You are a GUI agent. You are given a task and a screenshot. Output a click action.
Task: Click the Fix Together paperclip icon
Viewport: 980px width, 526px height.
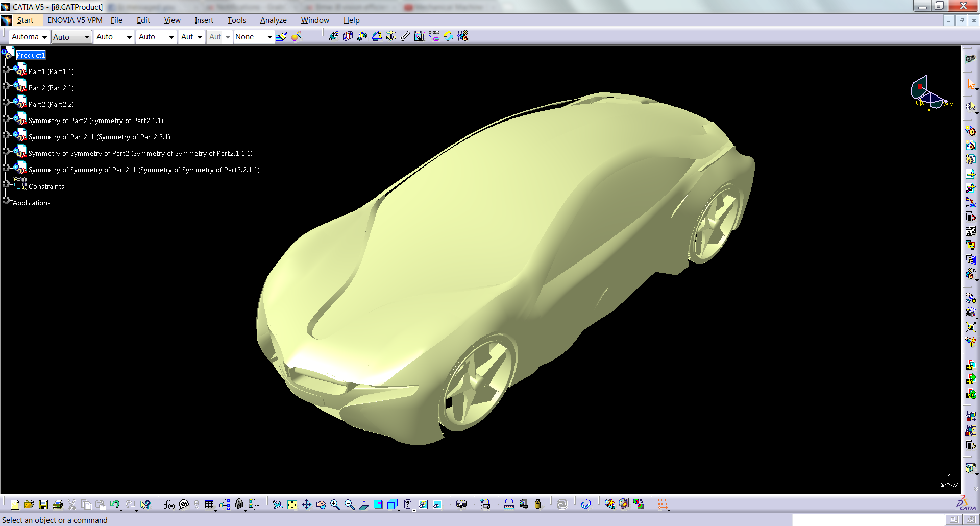pos(405,36)
